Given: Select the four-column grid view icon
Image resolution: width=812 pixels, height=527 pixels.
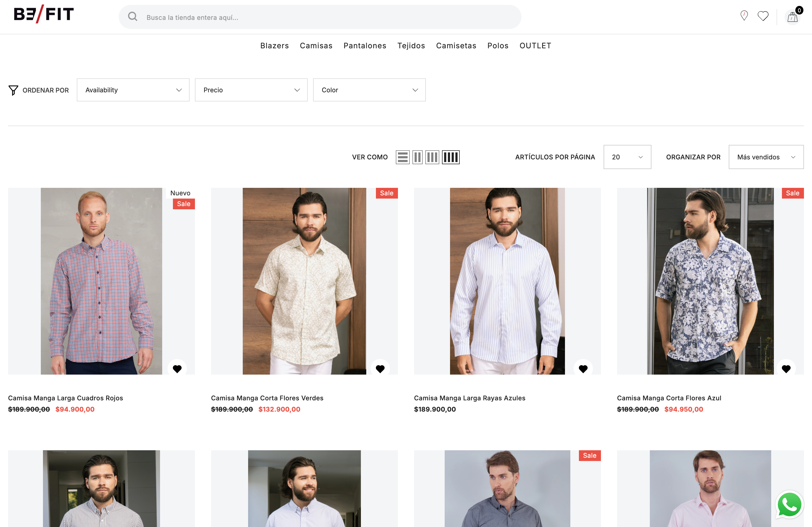Looking at the screenshot, I should pyautogui.click(x=451, y=157).
